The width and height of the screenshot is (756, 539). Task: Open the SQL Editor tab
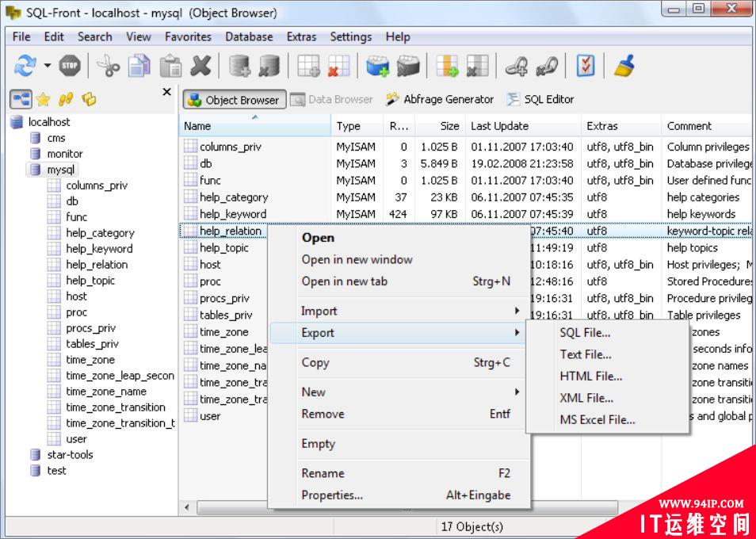point(540,100)
